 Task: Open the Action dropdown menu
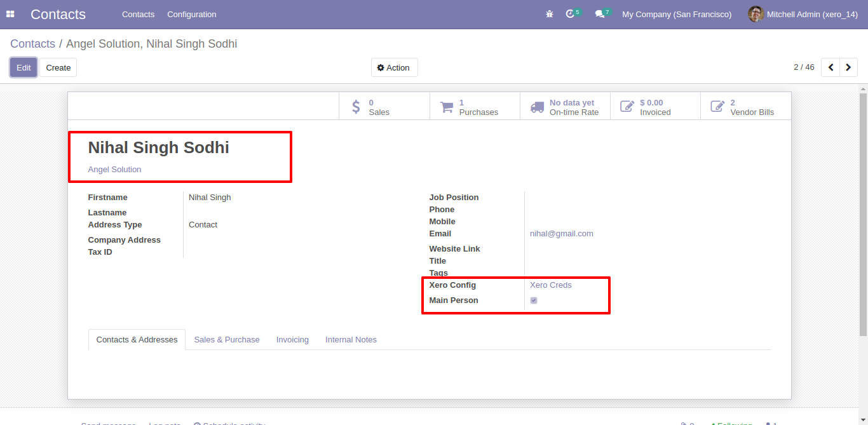point(394,67)
